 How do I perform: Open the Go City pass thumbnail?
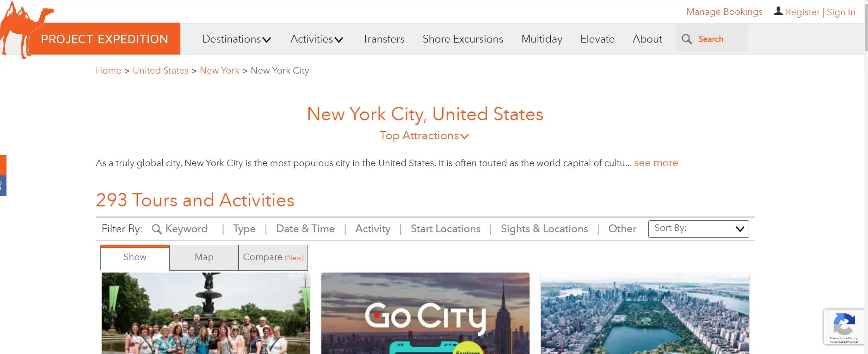click(x=425, y=313)
